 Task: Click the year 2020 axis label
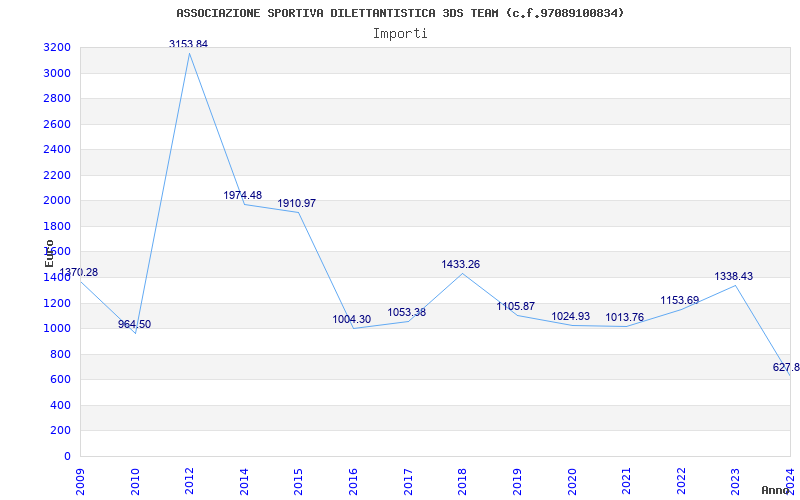[571, 481]
